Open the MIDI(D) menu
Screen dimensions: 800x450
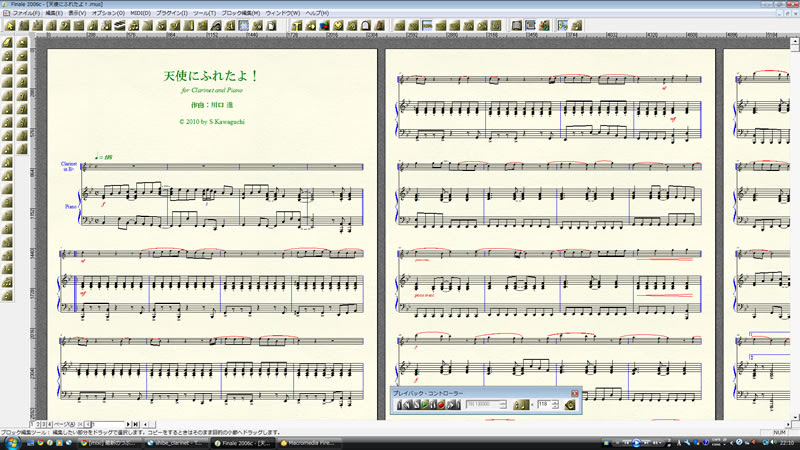click(140, 13)
